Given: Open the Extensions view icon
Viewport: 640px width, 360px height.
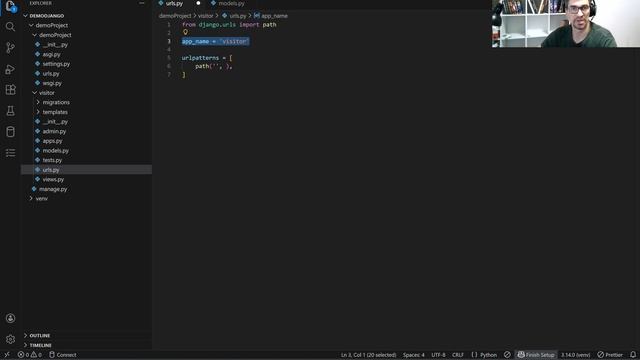Looking at the screenshot, I should tap(10, 90).
